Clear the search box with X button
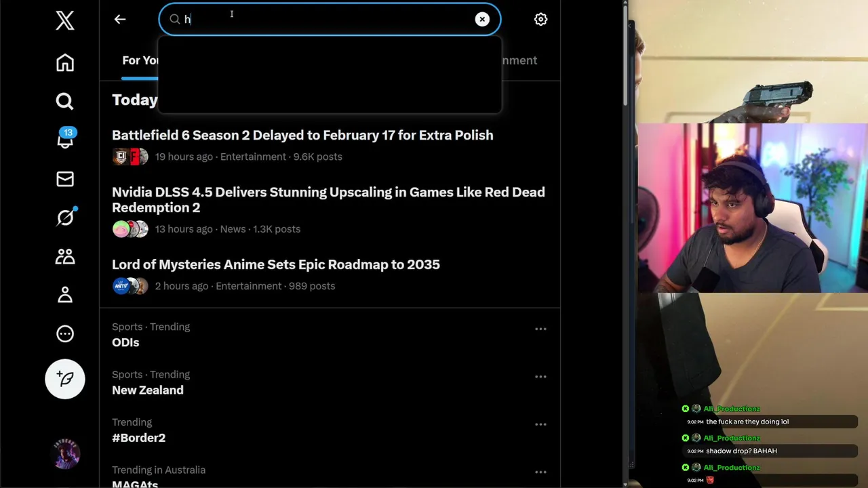Screen dimensions: 868x488 [x=482, y=20]
